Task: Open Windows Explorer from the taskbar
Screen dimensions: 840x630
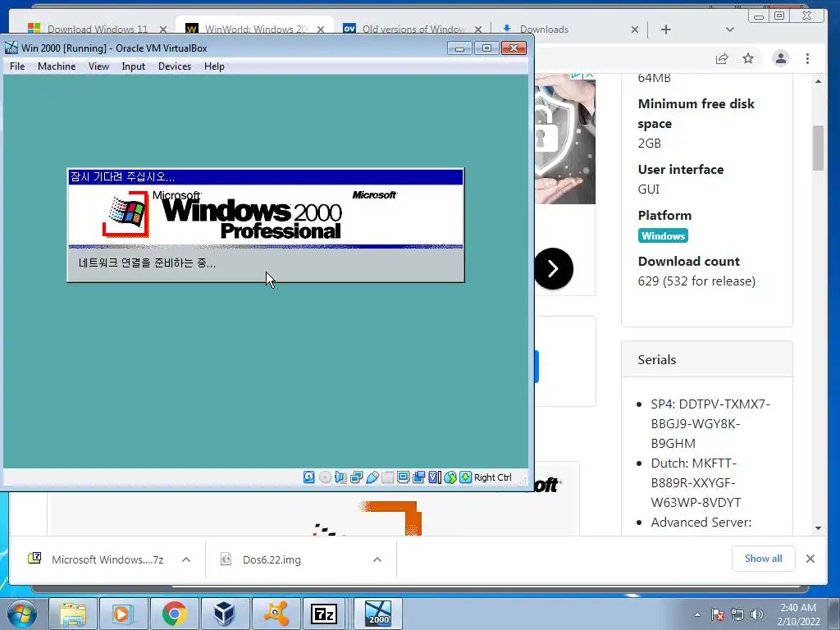Action: (x=73, y=614)
